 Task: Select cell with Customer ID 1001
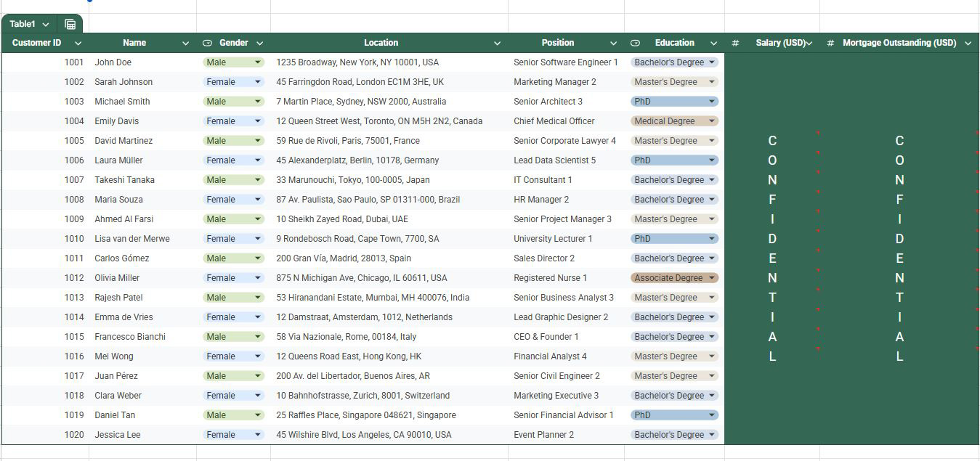pos(45,62)
